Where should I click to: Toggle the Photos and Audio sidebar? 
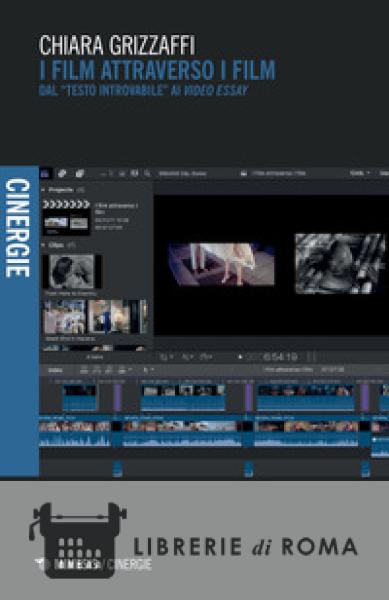62,173
